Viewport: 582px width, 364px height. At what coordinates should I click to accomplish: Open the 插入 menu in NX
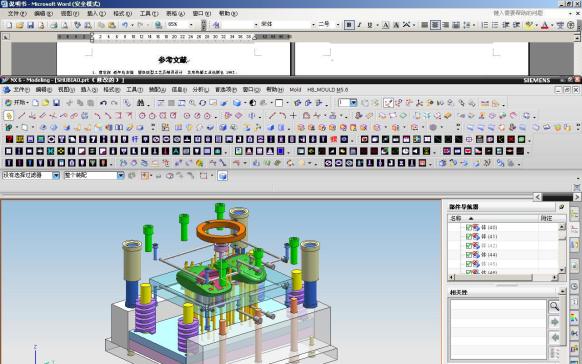[x=88, y=90]
